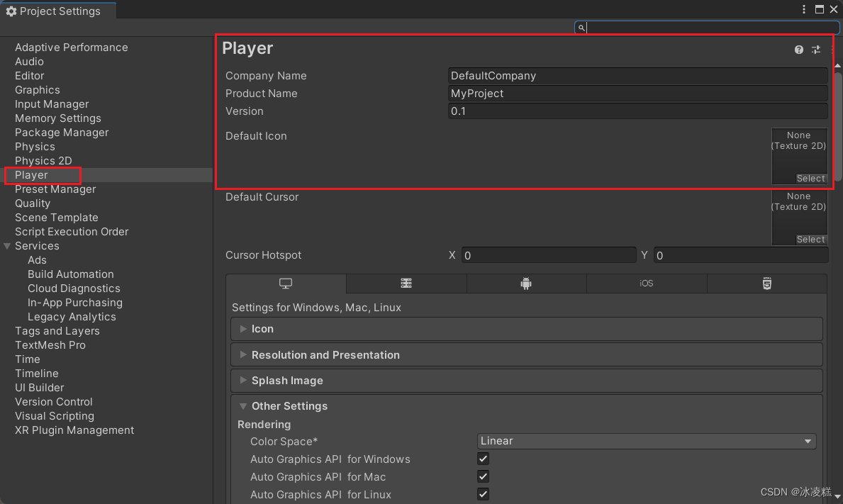Open Adaptive Performance settings
Image resolution: width=843 pixels, height=504 pixels.
72,47
